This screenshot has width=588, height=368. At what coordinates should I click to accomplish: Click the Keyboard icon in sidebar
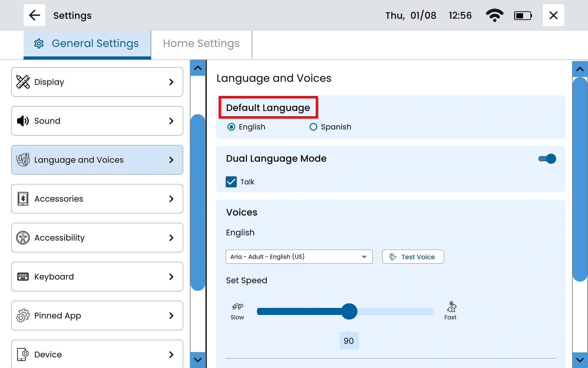click(23, 277)
